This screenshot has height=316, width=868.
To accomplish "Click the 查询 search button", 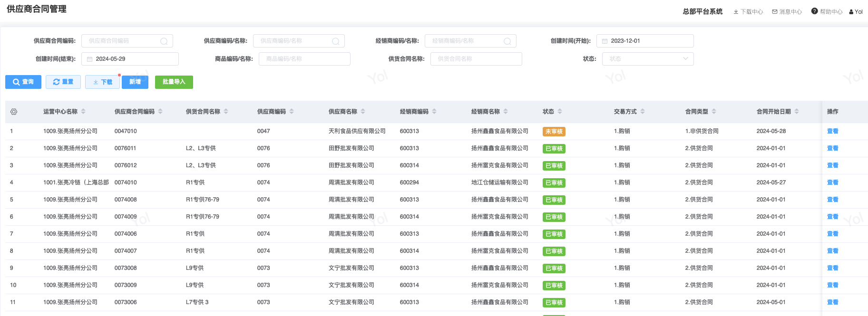I will click(23, 82).
